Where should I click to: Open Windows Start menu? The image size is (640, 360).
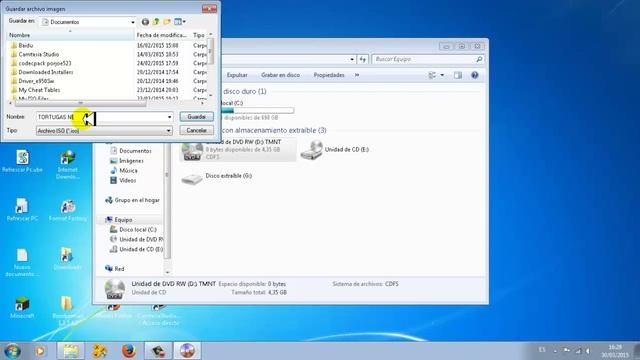click(x=12, y=351)
